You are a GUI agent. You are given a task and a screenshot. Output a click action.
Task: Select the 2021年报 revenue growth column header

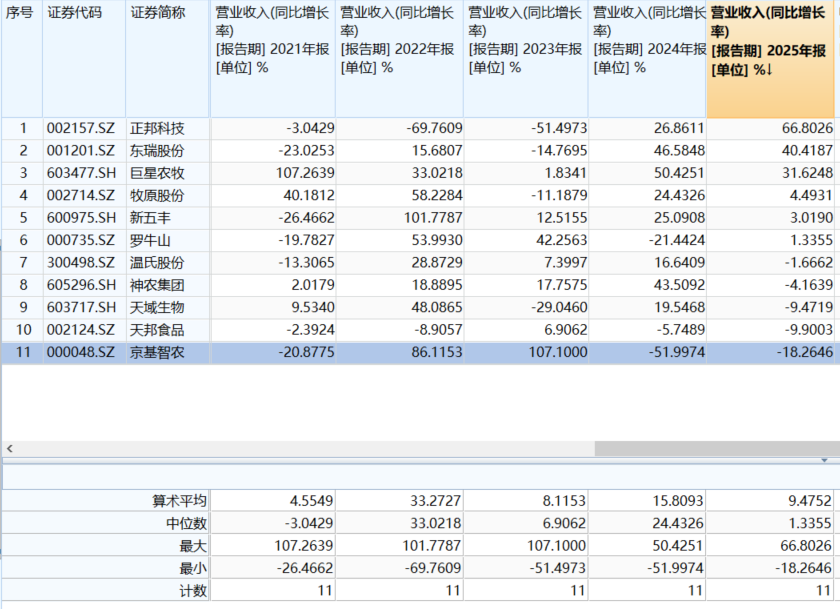pos(273,59)
